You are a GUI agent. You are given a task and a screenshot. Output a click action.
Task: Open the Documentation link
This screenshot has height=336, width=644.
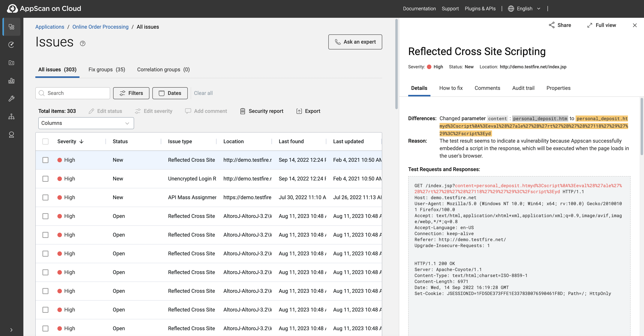point(419,9)
